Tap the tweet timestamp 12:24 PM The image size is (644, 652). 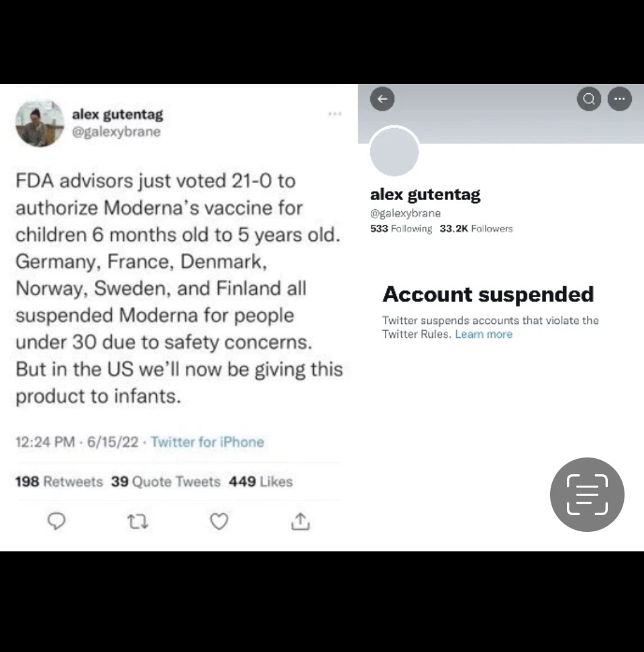[x=45, y=442]
